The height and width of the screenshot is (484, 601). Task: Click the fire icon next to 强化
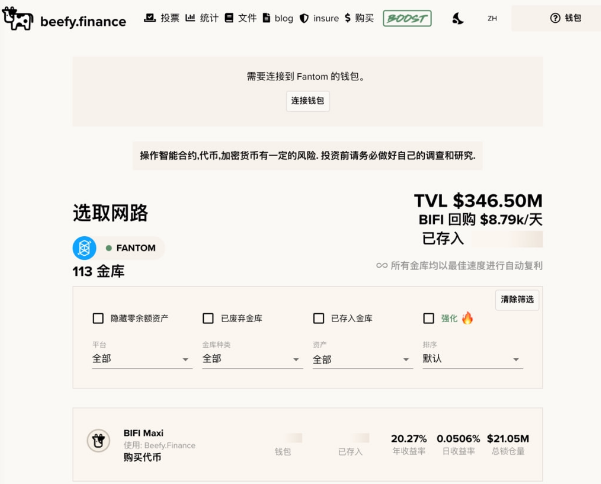[467, 318]
